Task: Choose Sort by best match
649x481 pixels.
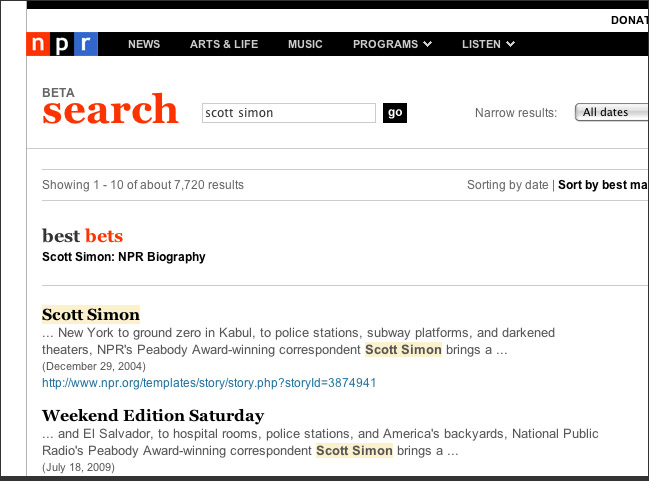Action: pyautogui.click(x=603, y=185)
